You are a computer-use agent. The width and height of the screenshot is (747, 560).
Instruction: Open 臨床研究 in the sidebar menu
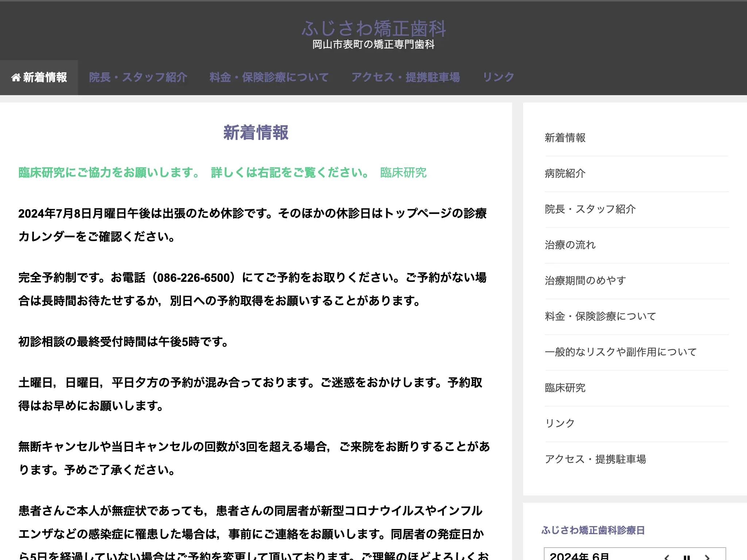click(565, 388)
